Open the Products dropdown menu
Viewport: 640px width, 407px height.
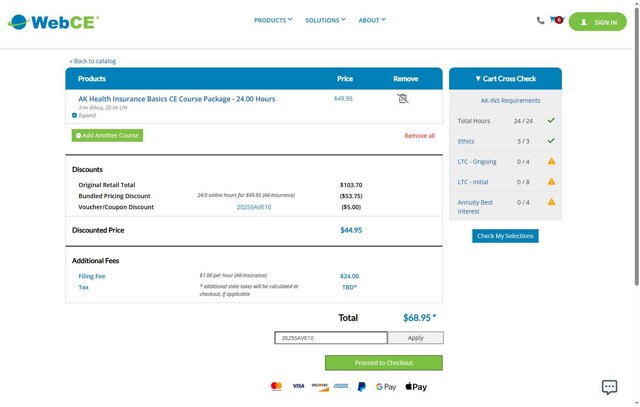(273, 20)
